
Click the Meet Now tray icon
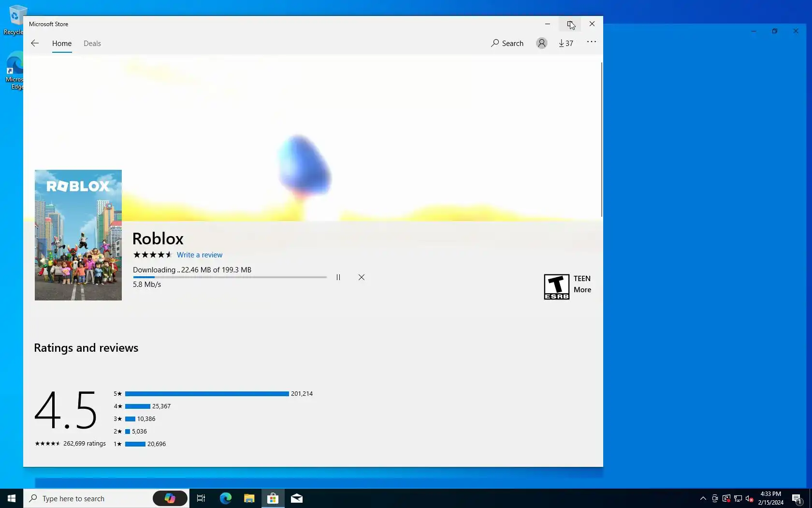pyautogui.click(x=715, y=498)
